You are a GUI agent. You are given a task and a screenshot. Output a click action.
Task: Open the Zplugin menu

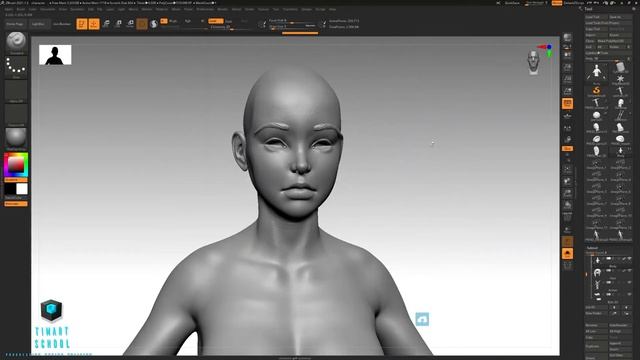point(307,9)
